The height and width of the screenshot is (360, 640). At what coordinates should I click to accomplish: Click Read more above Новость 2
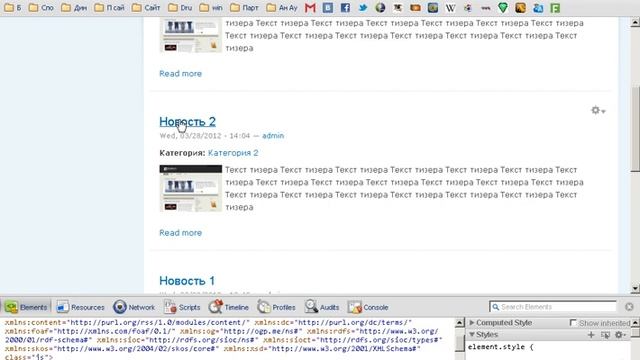pyautogui.click(x=180, y=73)
